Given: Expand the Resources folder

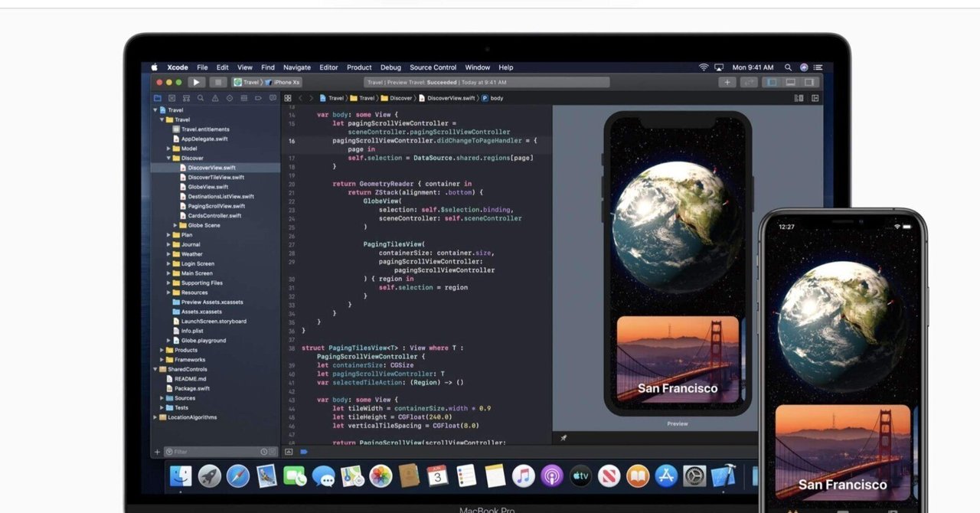Looking at the screenshot, I should pos(168,292).
